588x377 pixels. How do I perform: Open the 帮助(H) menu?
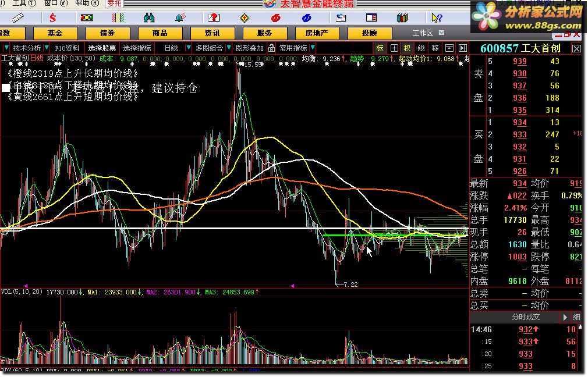tap(87, 3)
